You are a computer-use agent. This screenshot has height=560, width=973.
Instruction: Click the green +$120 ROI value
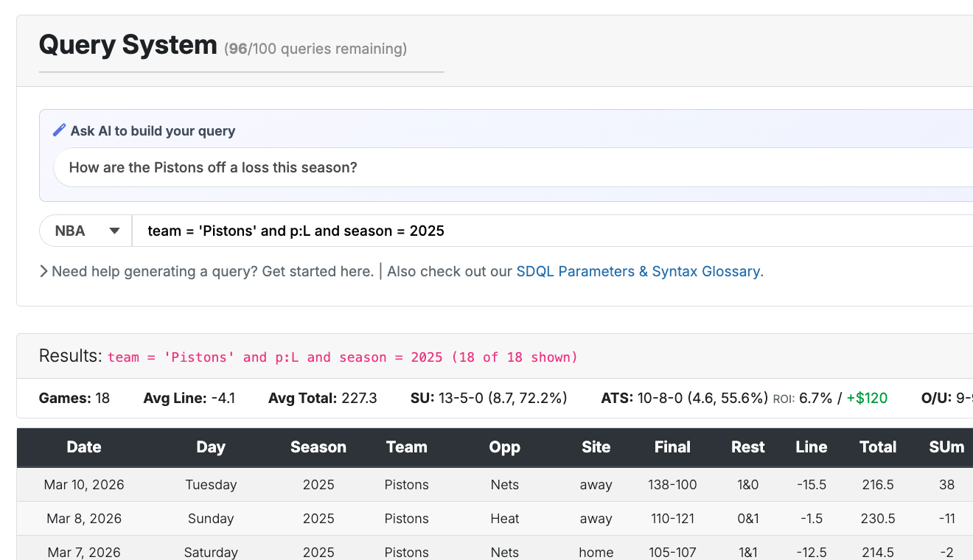tap(868, 398)
